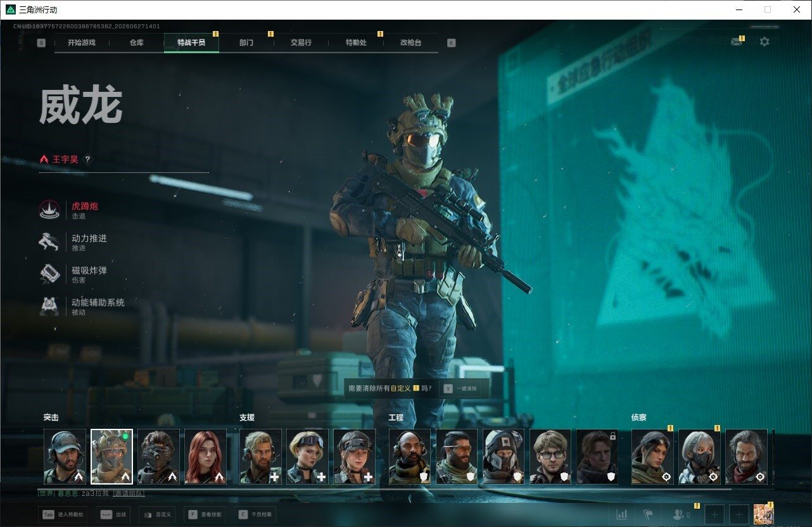The width and height of the screenshot is (812, 527).
Task: Select the 虎蹲炮 skill icon
Action: [x=51, y=210]
